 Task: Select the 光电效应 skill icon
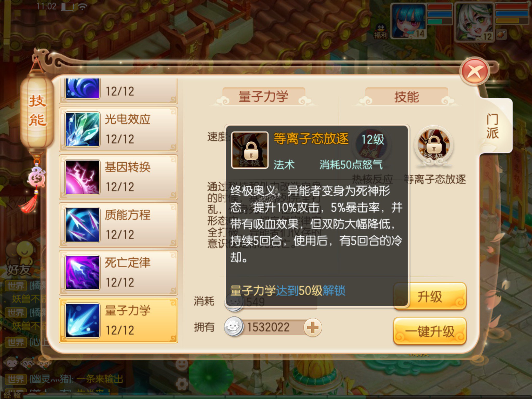82,129
